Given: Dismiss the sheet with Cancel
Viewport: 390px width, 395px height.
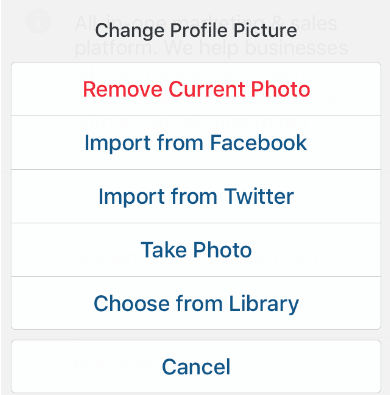Looking at the screenshot, I should click(196, 366).
